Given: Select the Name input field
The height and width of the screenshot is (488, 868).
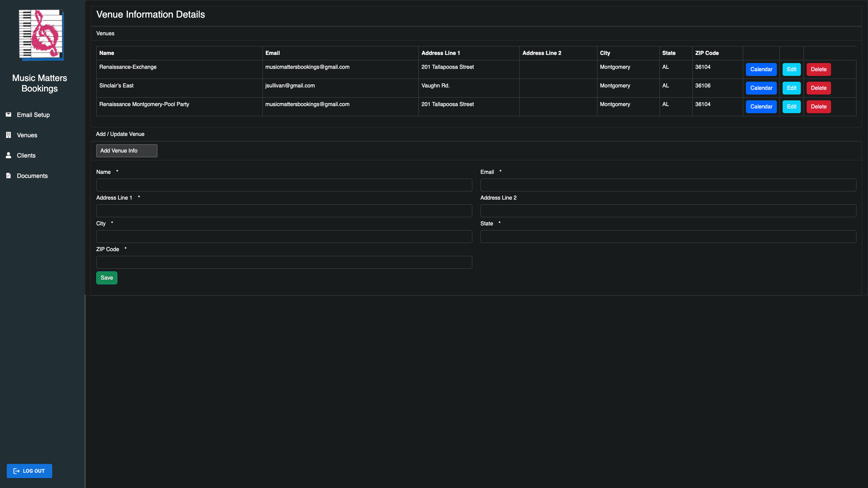Looking at the screenshot, I should coord(284,185).
